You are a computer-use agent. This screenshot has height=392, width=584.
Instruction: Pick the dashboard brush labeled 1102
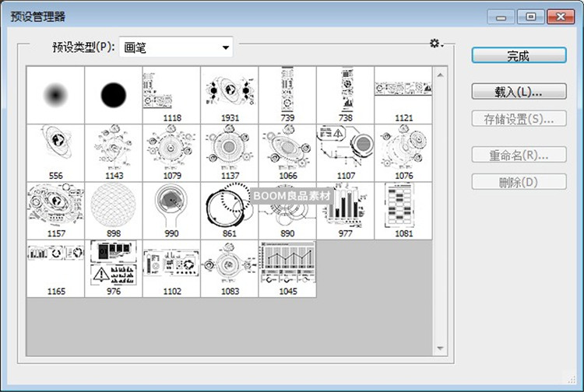click(171, 268)
